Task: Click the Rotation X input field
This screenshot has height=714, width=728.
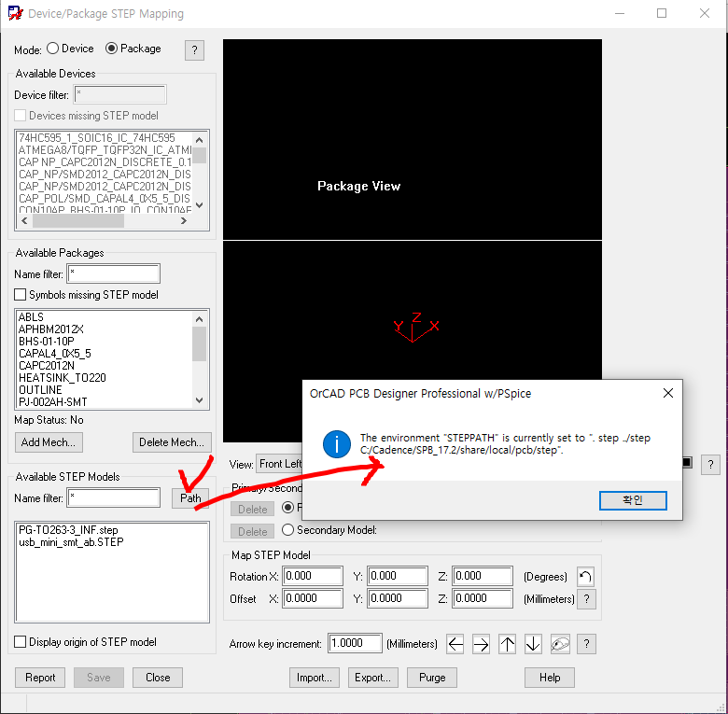Action: [313, 576]
